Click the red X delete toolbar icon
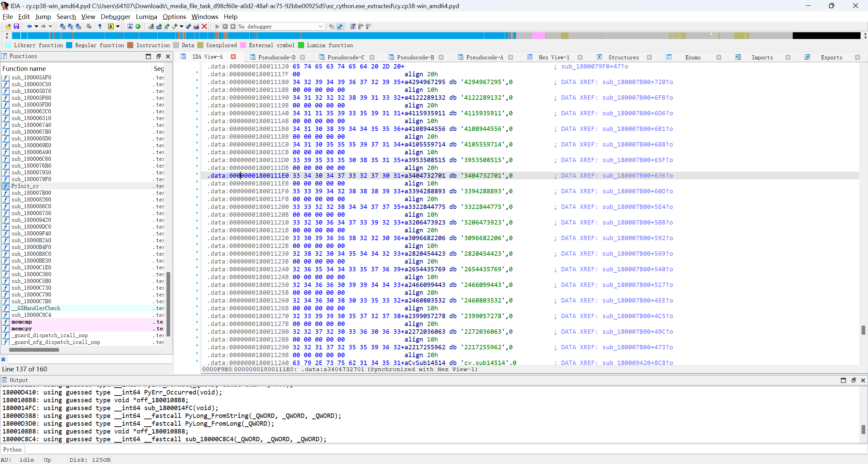 click(x=204, y=26)
